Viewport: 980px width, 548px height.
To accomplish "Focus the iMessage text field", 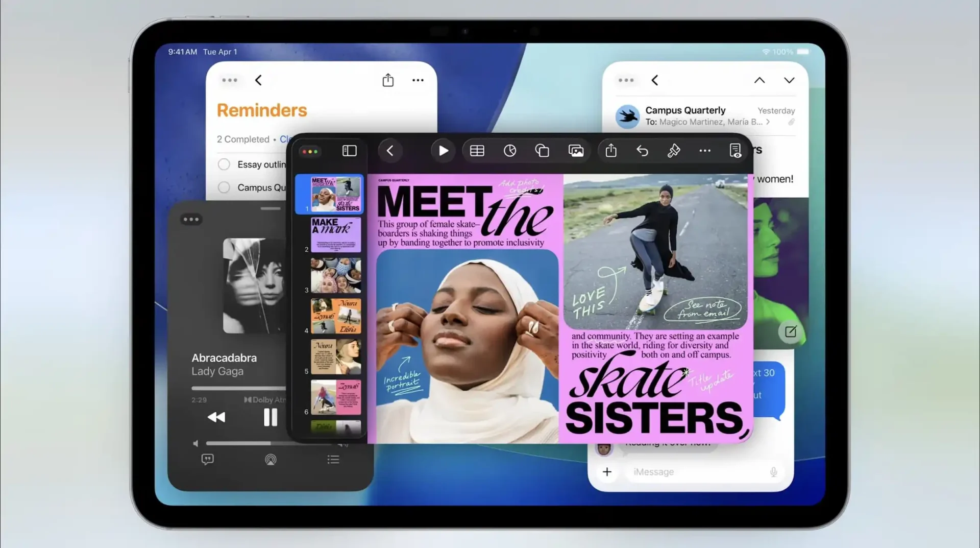I will (x=704, y=472).
